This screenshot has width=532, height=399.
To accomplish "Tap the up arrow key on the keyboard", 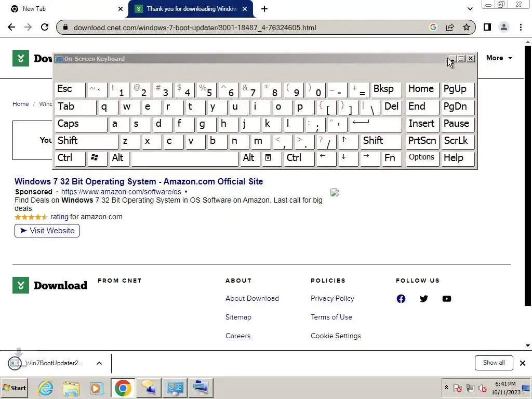I will click(x=348, y=141).
